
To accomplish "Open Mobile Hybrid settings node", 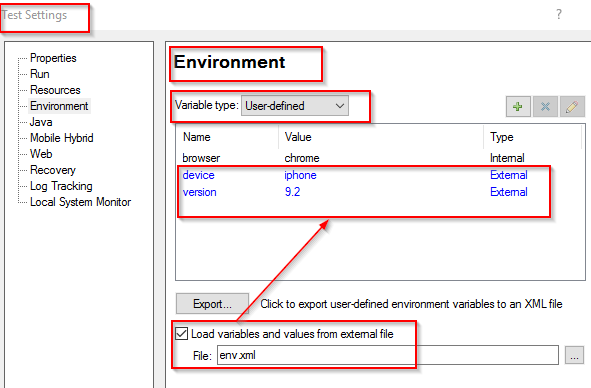I will (x=61, y=138).
